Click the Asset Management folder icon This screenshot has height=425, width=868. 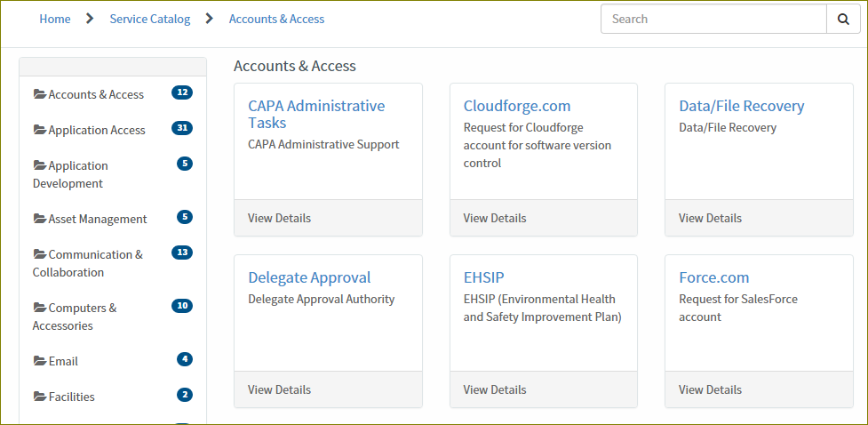(x=39, y=219)
